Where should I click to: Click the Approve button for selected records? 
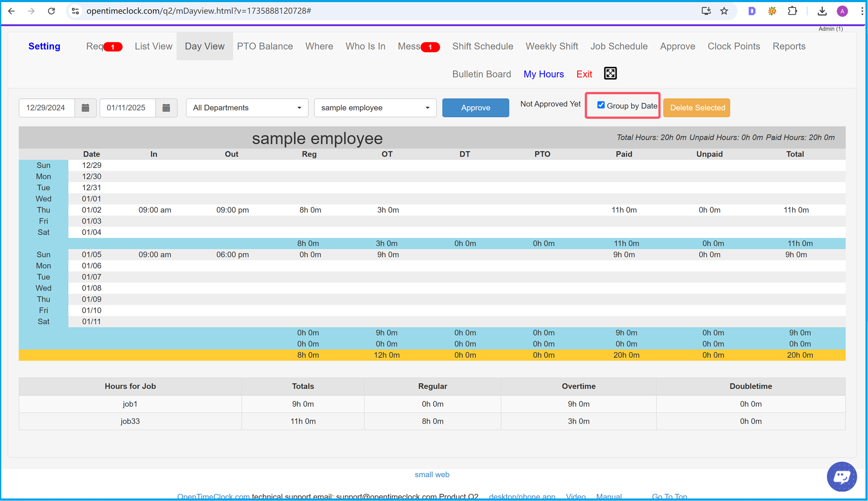point(476,107)
